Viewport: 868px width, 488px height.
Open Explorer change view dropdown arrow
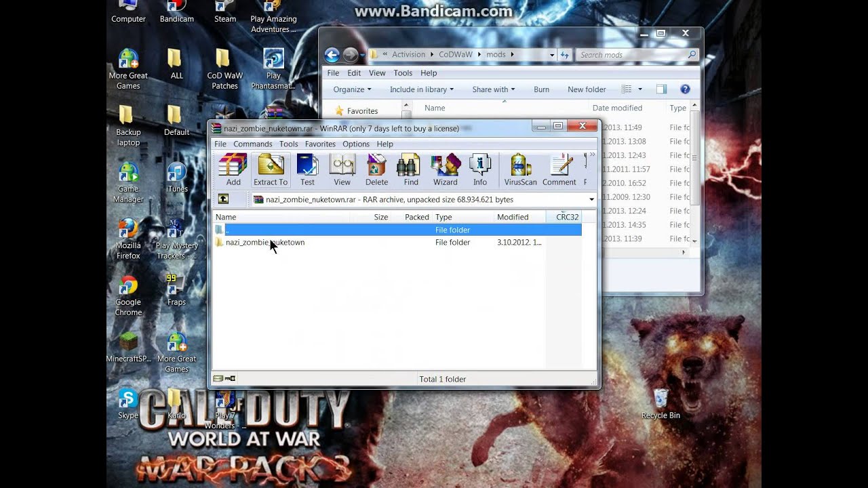[639, 89]
